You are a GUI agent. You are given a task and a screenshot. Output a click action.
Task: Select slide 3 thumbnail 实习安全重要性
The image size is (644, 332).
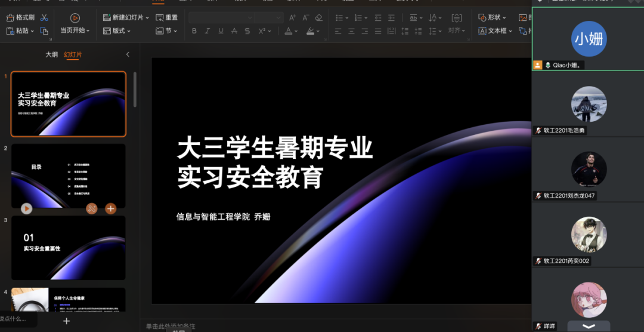click(x=69, y=248)
